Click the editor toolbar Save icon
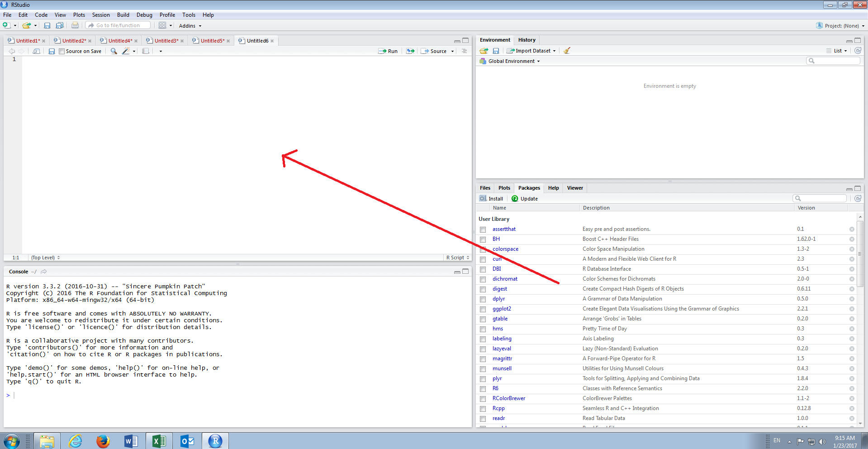The width and height of the screenshot is (868, 449). point(52,51)
